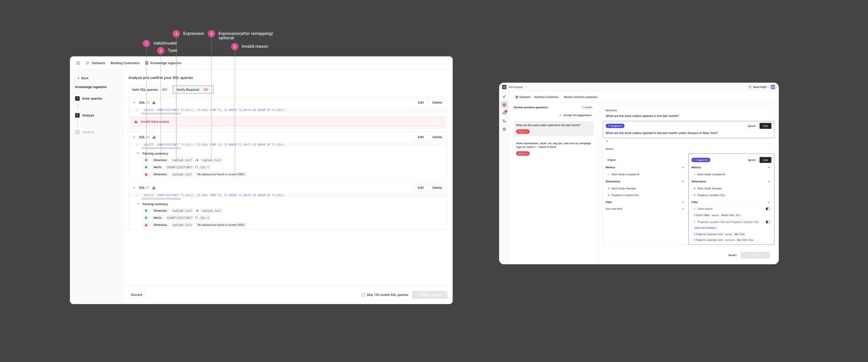Click the Match all conditions chip
The width and height of the screenshot is (868, 362).
tap(705, 228)
